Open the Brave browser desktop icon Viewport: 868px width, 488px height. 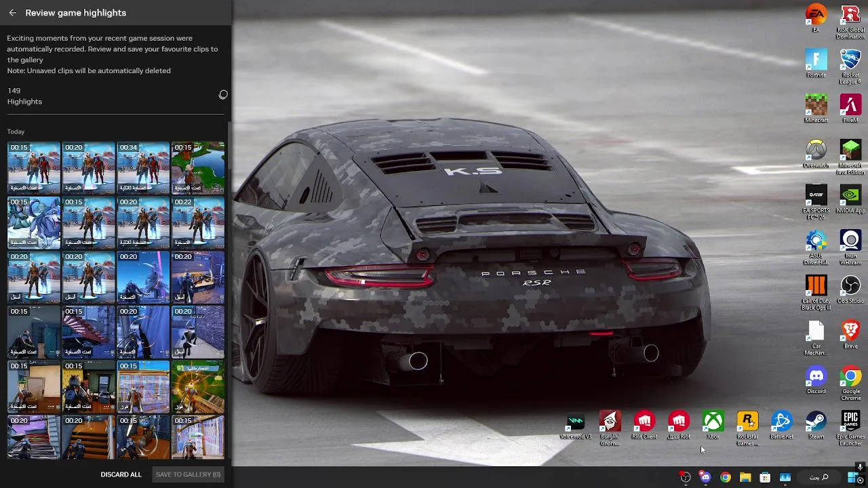click(850, 335)
